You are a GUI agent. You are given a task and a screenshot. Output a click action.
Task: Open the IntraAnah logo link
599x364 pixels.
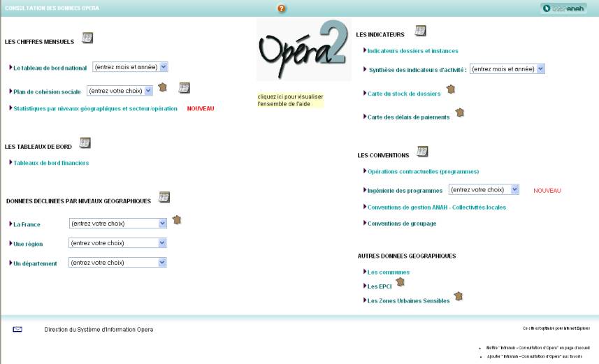pyautogui.click(x=563, y=8)
